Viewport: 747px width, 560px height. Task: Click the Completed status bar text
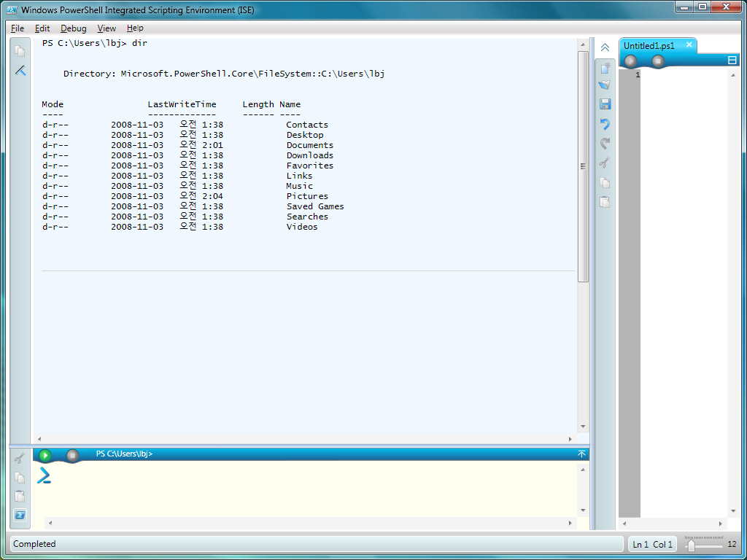point(34,544)
